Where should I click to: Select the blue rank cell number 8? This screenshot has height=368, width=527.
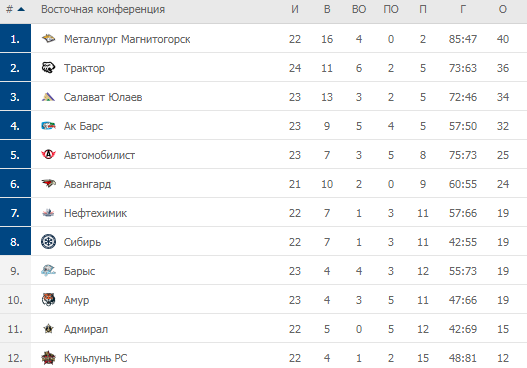point(15,242)
